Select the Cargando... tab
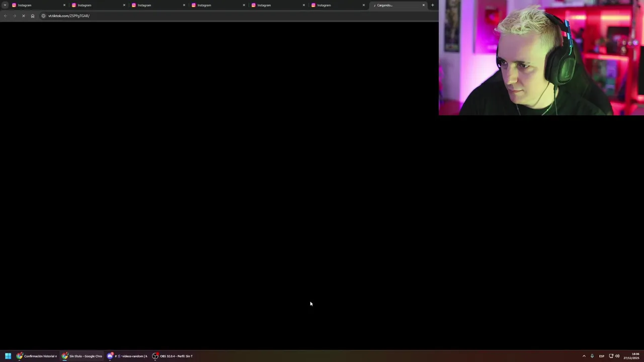Viewport: 644px width, 362px height. [397, 5]
